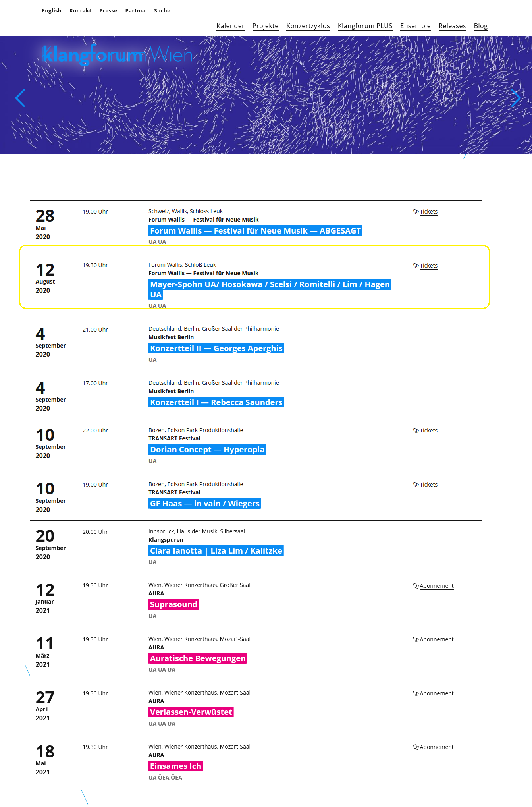Click the Klangforum Wien logo
This screenshot has width=532, height=807.
click(117, 55)
